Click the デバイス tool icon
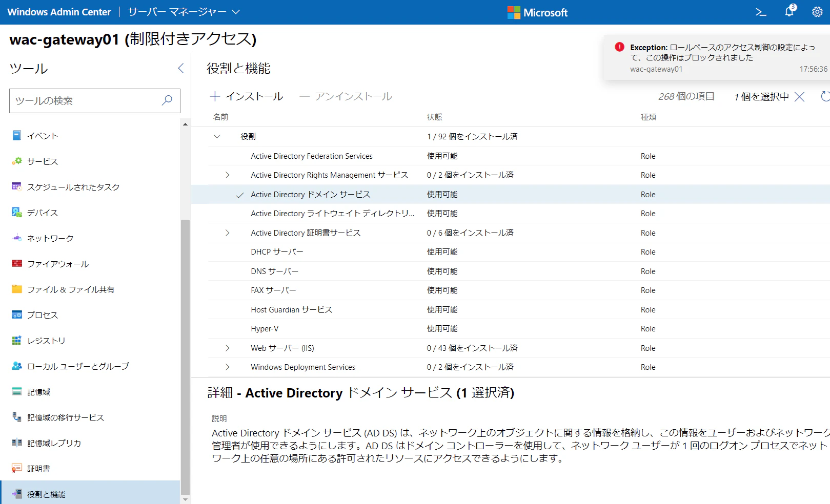The width and height of the screenshot is (830, 504). coord(17,212)
